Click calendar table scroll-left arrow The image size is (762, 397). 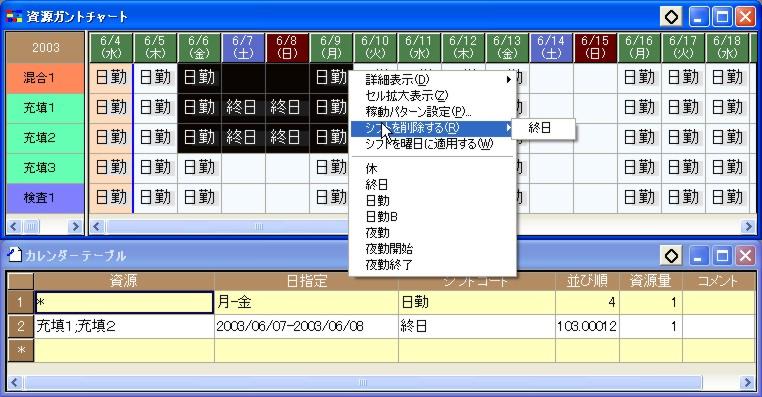coord(14,382)
